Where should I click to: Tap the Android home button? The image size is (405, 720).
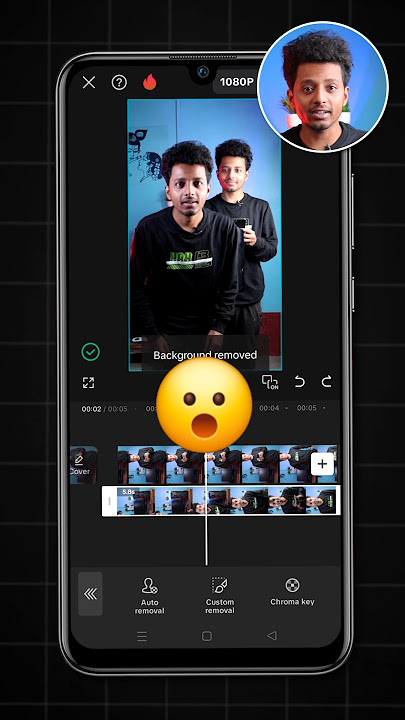click(x=207, y=636)
